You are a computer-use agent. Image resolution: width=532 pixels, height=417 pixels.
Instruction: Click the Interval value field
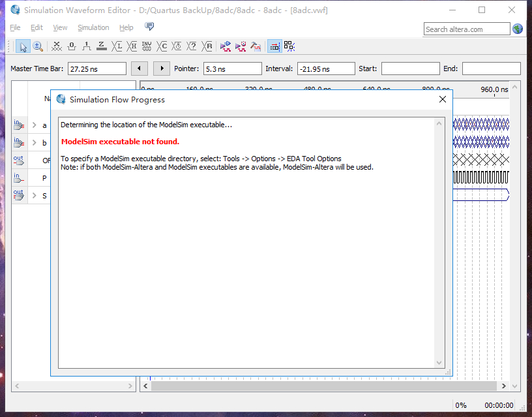pyautogui.click(x=326, y=69)
